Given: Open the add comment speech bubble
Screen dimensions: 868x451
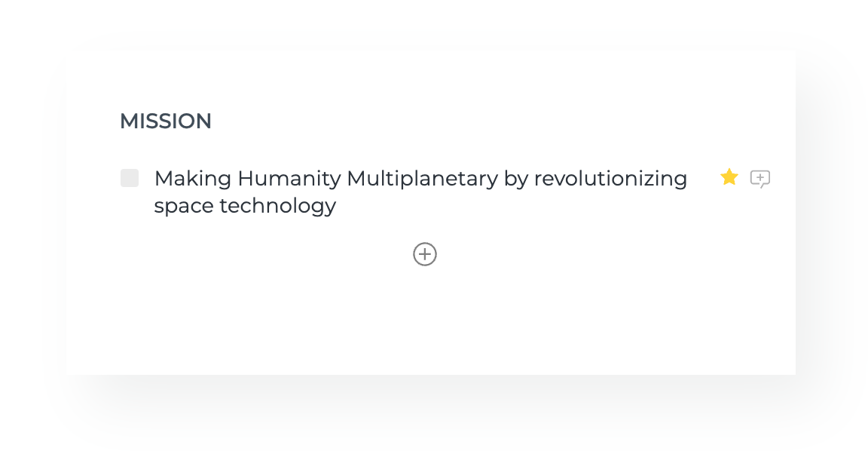Looking at the screenshot, I should pyautogui.click(x=760, y=179).
